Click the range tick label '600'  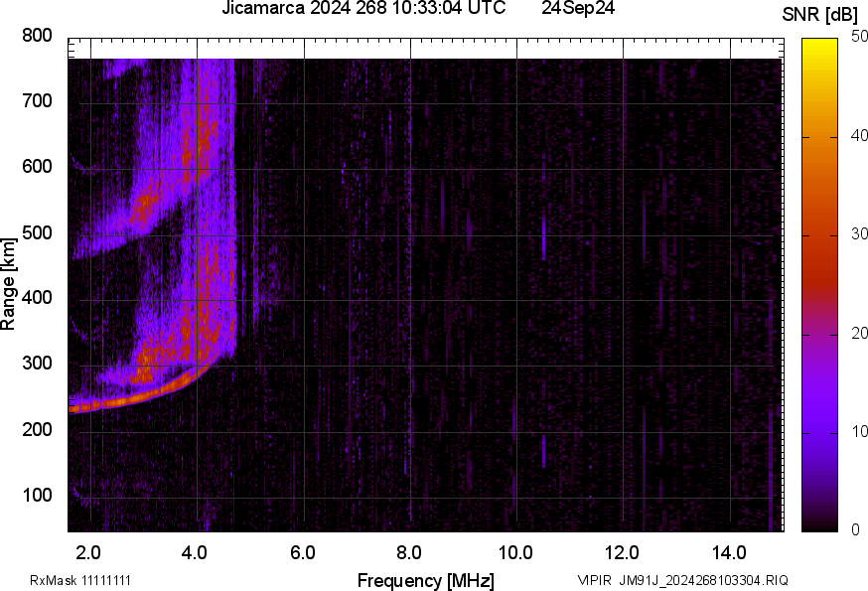(37, 167)
